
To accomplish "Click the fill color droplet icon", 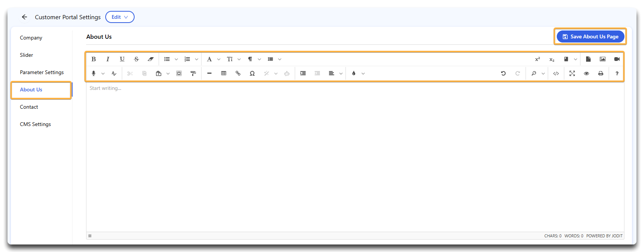I will click(354, 73).
